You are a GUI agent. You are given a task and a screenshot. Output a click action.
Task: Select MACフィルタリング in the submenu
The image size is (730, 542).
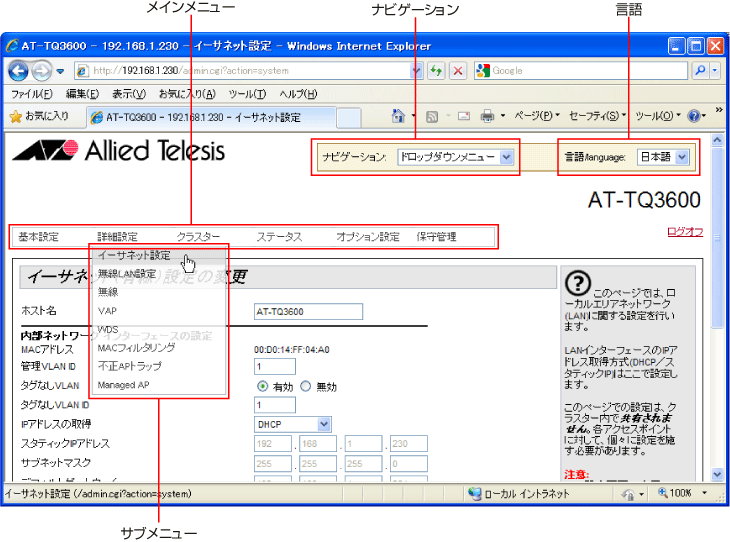point(159,348)
